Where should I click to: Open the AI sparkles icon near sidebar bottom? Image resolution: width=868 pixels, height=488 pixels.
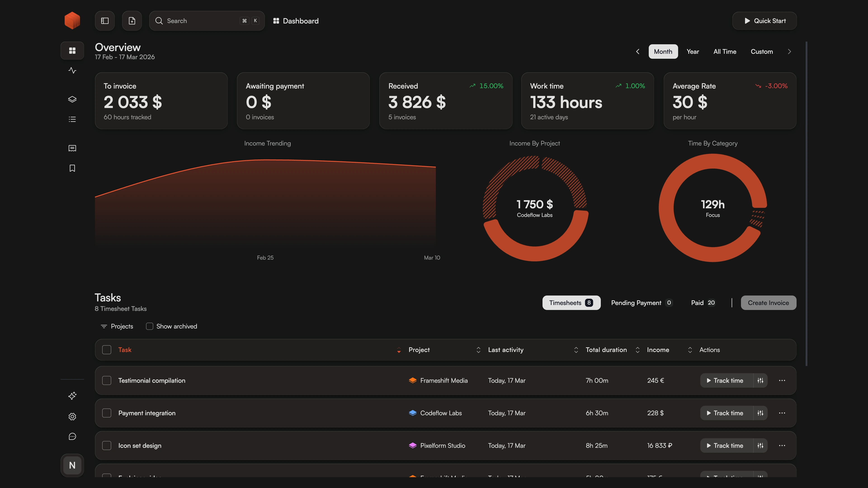[72, 396]
